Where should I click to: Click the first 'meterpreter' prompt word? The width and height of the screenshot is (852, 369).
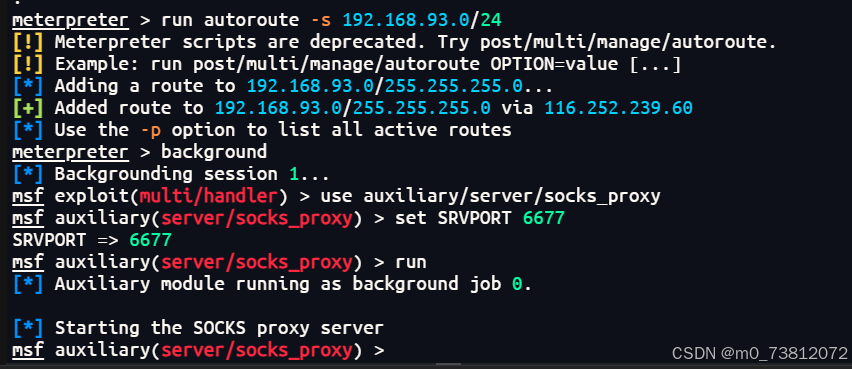point(71,20)
